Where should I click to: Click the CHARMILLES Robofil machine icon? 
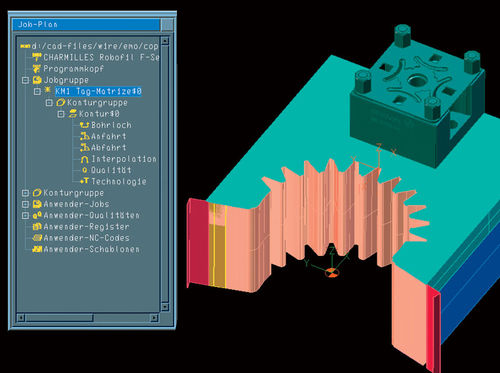point(37,57)
